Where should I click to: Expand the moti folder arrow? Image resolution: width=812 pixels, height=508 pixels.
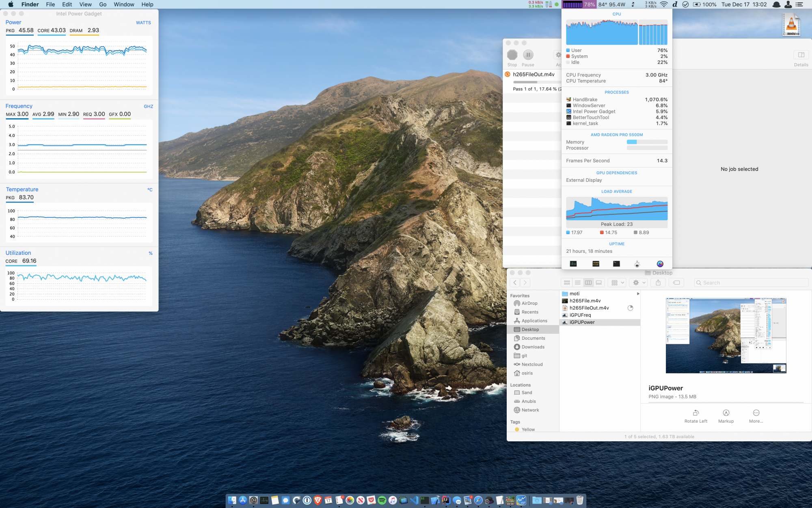coord(638,293)
